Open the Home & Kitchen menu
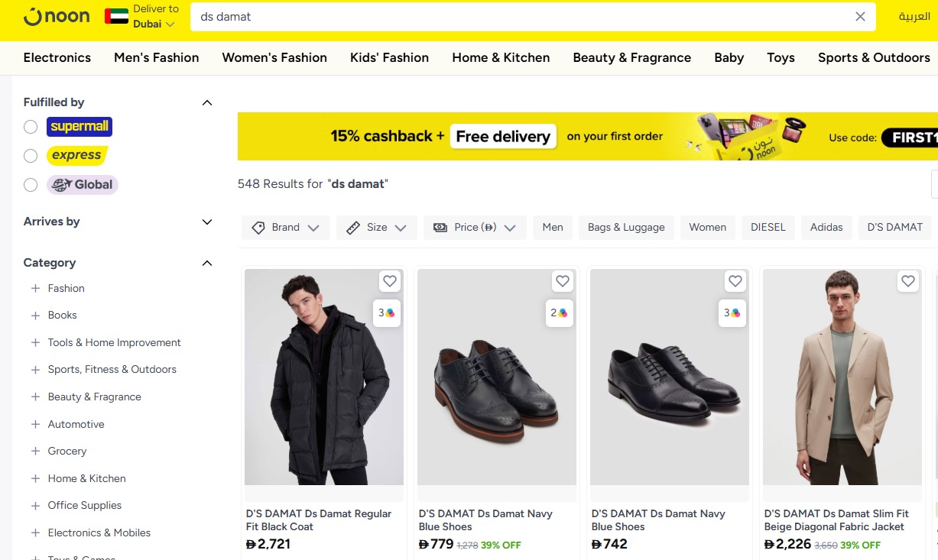The image size is (938, 560). (501, 57)
